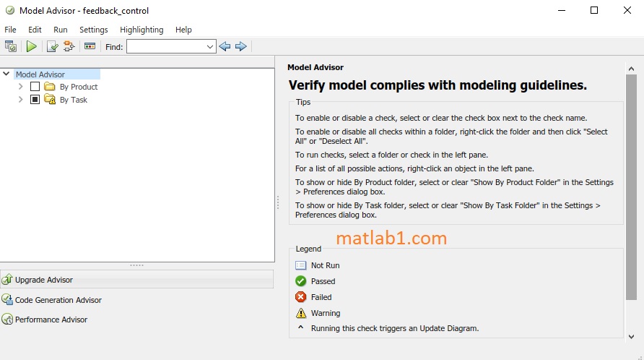Click the checklist with green checkmark toolbar icon

click(53, 46)
